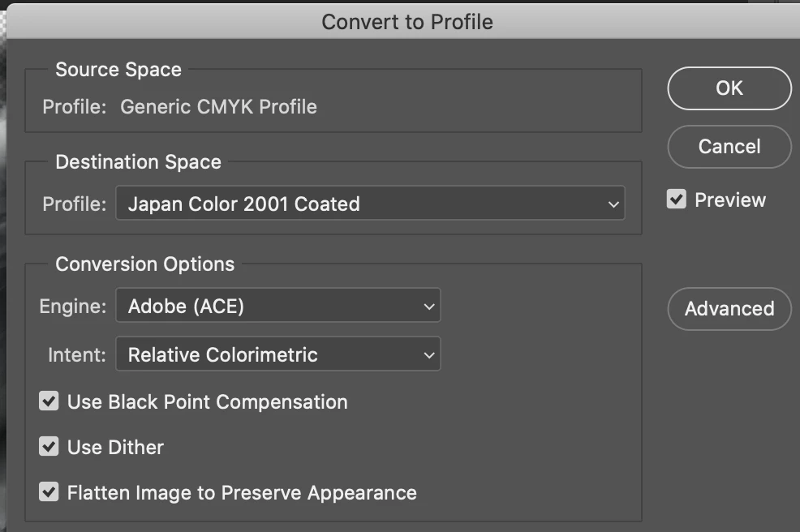
Task: Click the Conversion Options heading
Action: [144, 264]
